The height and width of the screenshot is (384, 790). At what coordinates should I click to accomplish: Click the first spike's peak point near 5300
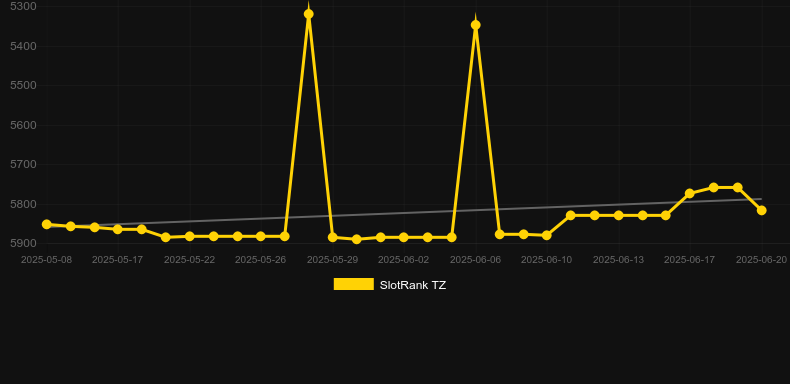309,14
